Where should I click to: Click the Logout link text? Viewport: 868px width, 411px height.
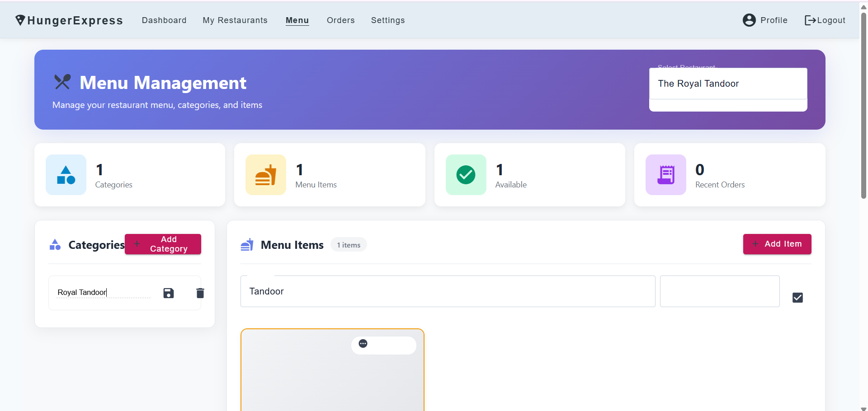831,20
